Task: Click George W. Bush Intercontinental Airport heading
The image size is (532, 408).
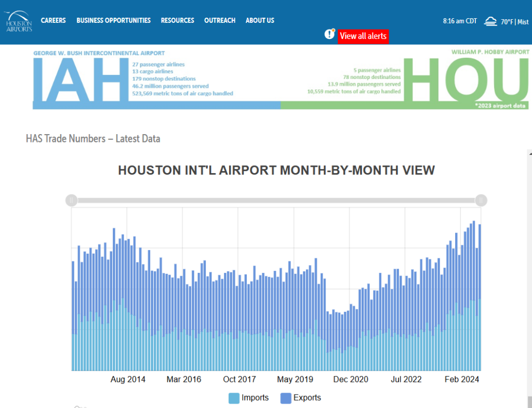Action: tap(99, 53)
